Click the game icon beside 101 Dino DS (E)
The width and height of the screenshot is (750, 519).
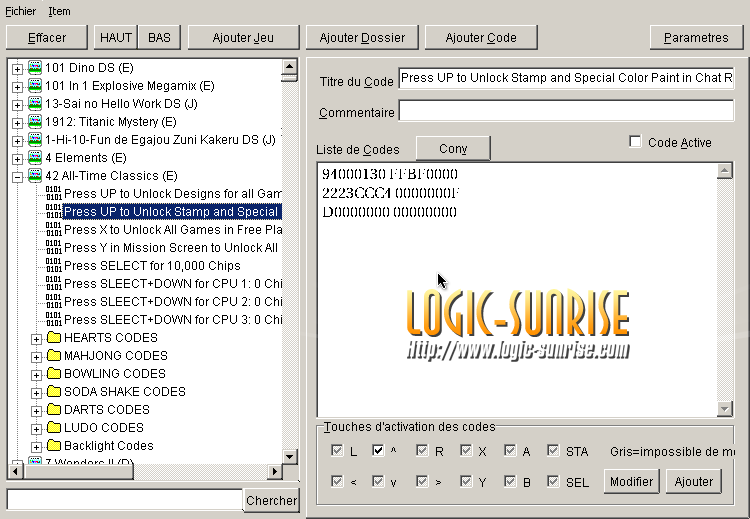click(35, 68)
